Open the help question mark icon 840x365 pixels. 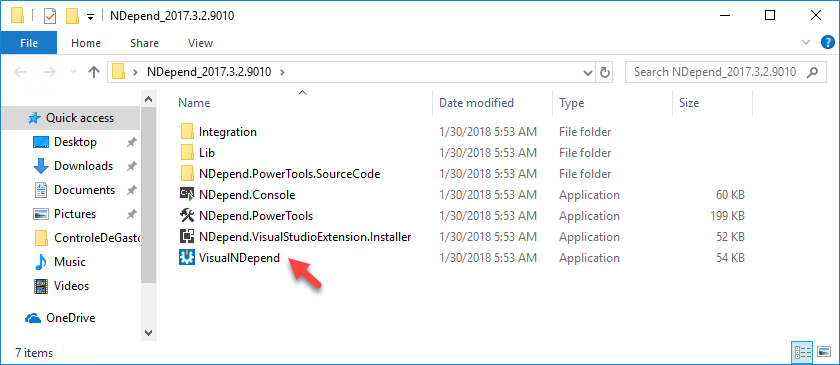(x=828, y=43)
